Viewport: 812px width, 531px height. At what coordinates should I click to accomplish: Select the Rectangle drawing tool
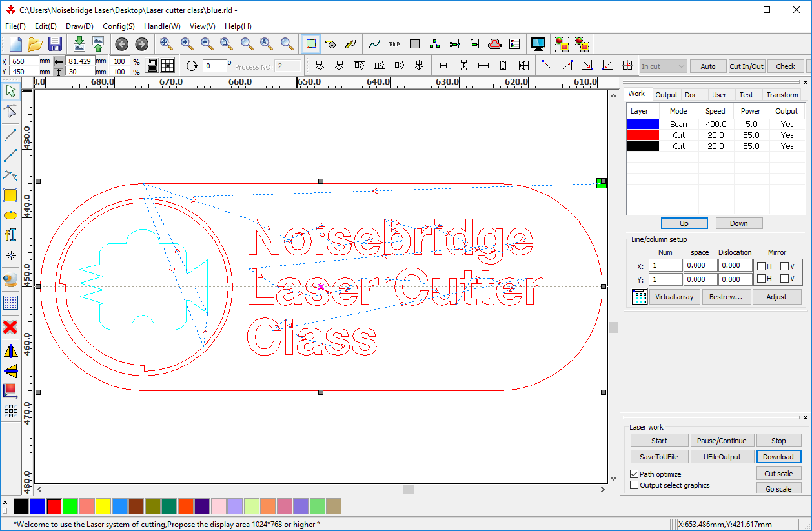tap(10, 195)
